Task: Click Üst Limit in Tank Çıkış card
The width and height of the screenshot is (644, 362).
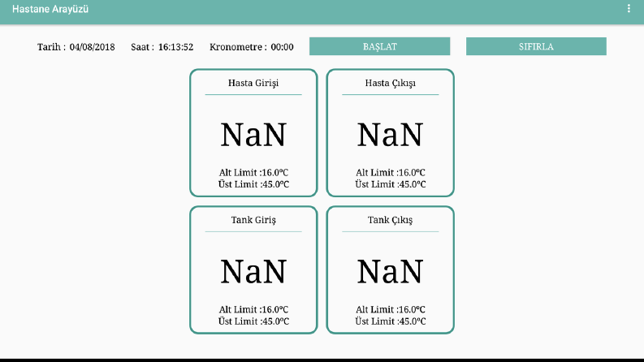Action: click(390, 321)
